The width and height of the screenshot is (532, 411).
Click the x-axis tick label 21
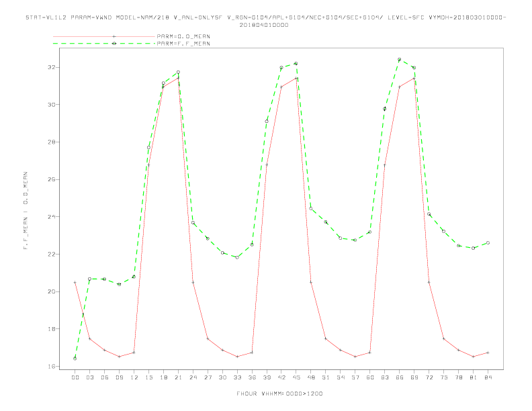[x=178, y=377]
